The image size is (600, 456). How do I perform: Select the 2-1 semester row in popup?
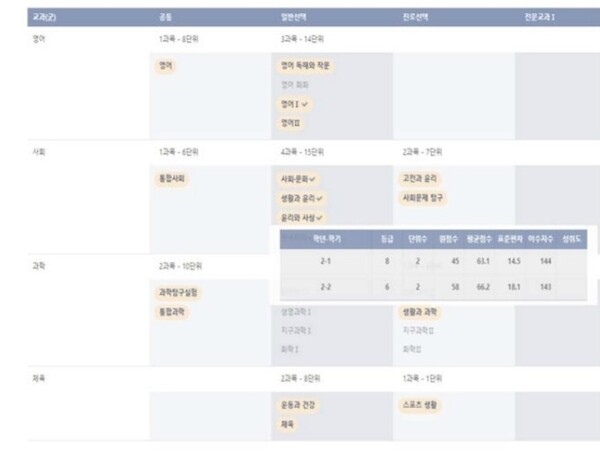click(x=434, y=261)
